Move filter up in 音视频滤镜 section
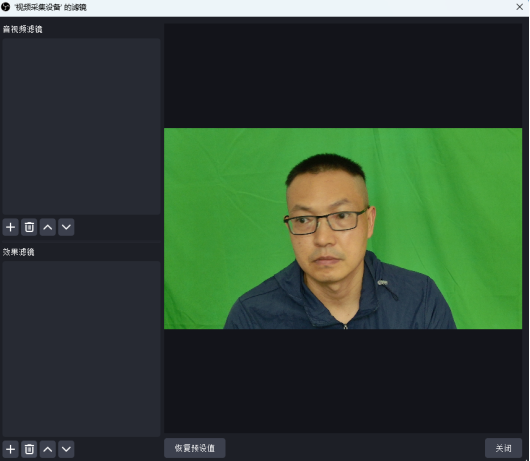The image size is (530, 461). (48, 227)
